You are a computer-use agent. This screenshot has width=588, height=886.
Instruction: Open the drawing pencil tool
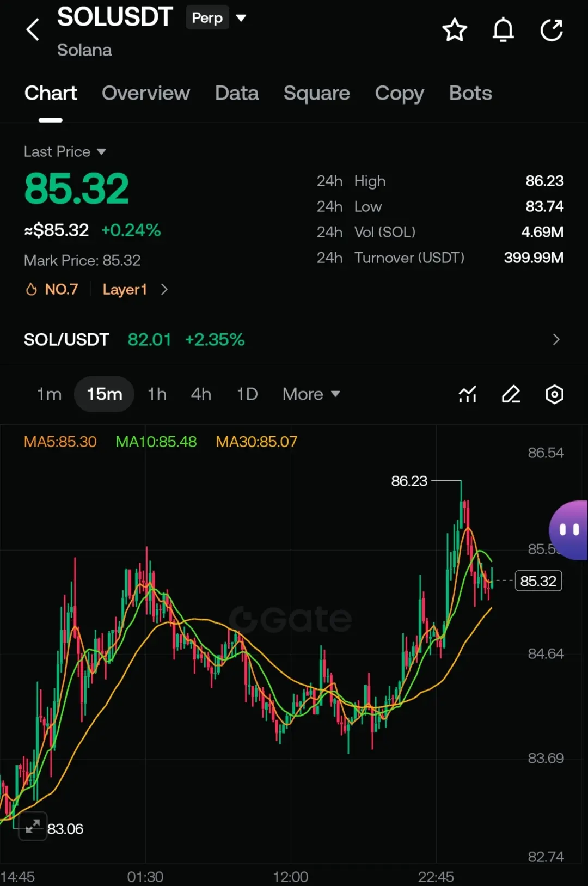point(511,394)
